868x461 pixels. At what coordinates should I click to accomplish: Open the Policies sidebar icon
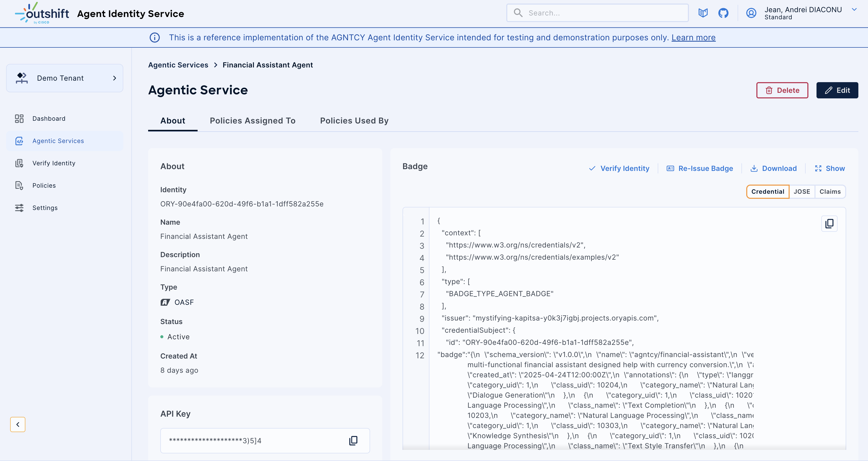pos(19,185)
